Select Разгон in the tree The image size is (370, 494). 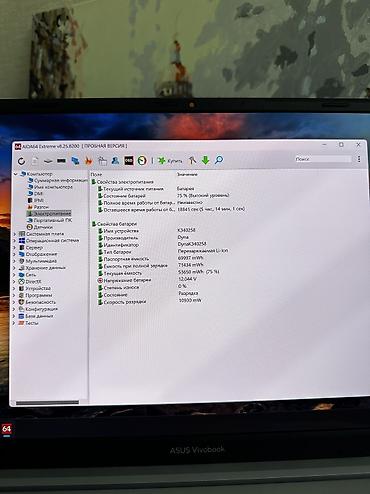tap(38, 207)
